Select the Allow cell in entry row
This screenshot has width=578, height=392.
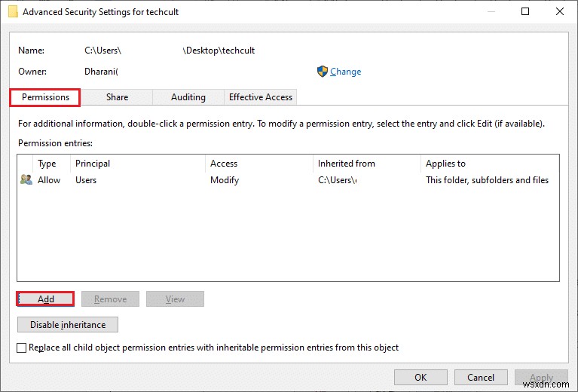pos(49,180)
